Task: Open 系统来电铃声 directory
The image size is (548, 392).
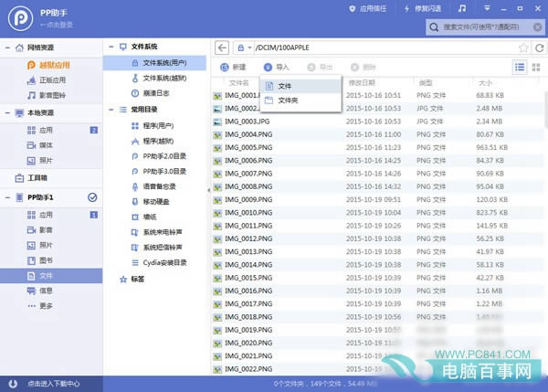Action: pyautogui.click(x=156, y=232)
